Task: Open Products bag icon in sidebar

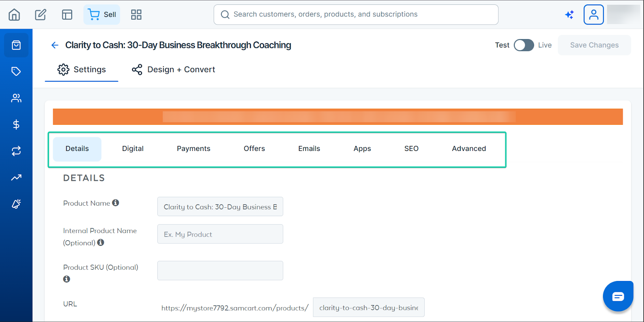Action: click(x=16, y=45)
